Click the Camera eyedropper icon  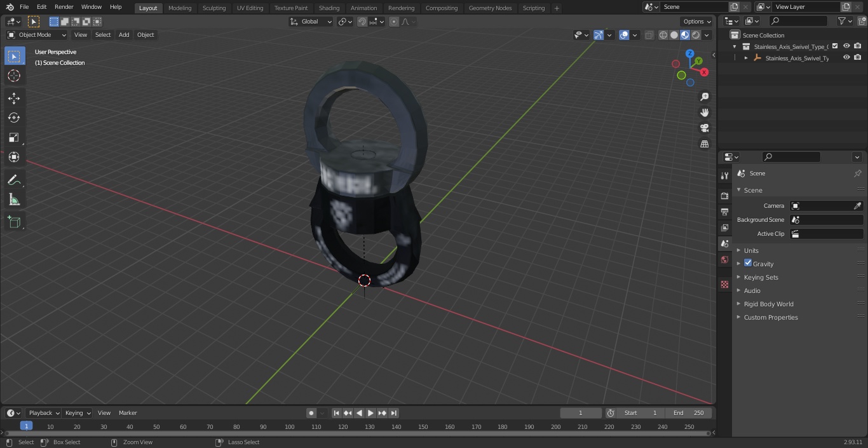[x=857, y=206]
